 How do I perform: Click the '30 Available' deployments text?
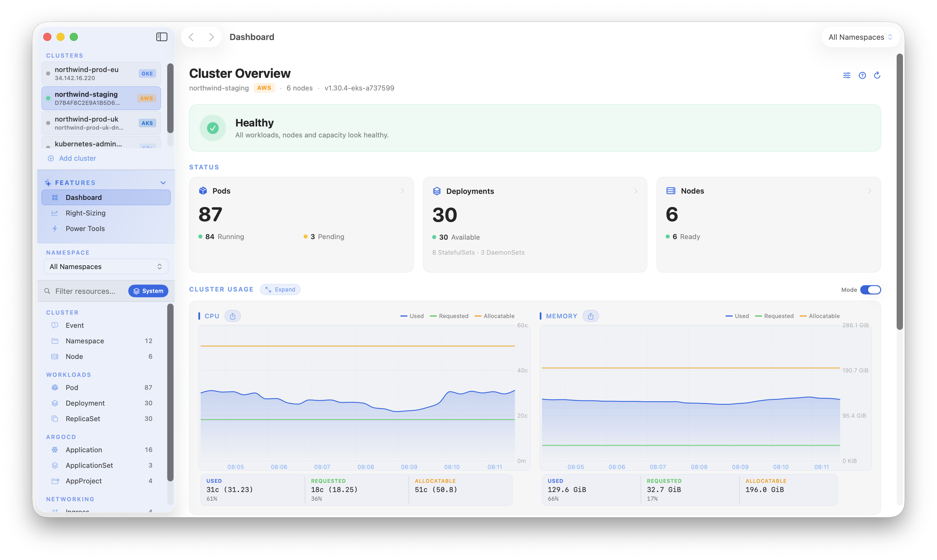click(456, 237)
